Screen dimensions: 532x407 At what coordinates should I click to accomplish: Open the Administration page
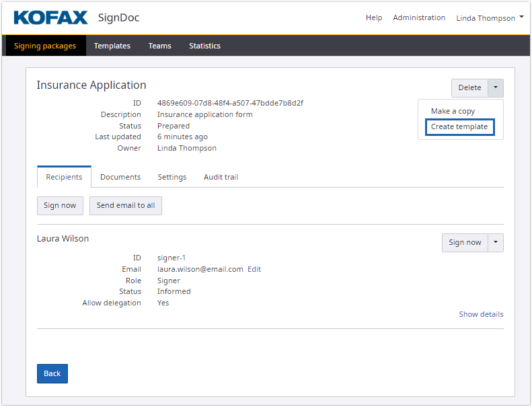(419, 18)
